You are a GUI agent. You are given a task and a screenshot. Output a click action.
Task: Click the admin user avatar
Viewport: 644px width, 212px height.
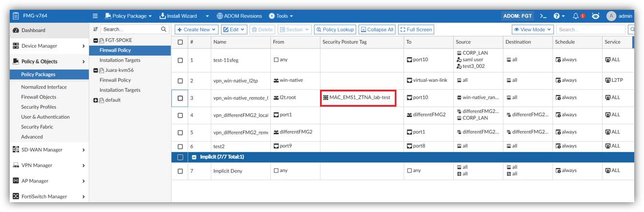611,16
